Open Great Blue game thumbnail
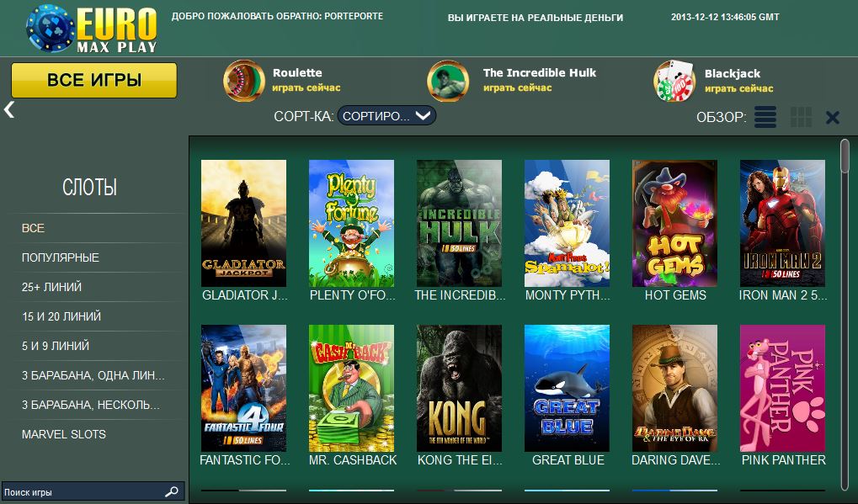This screenshot has width=858, height=504. tap(567, 388)
